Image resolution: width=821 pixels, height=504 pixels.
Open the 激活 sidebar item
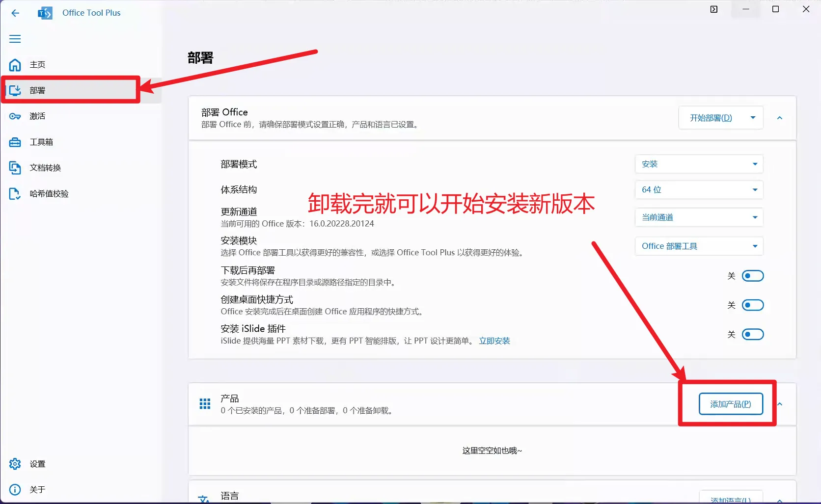[81, 116]
